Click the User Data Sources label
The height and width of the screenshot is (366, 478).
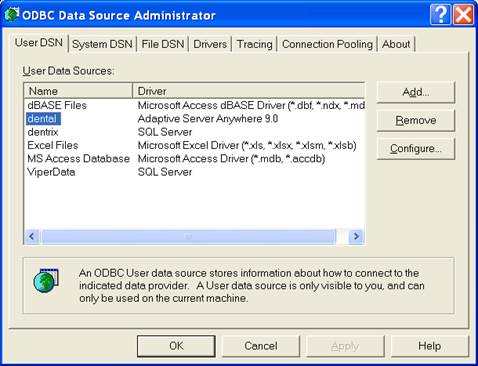(68, 71)
